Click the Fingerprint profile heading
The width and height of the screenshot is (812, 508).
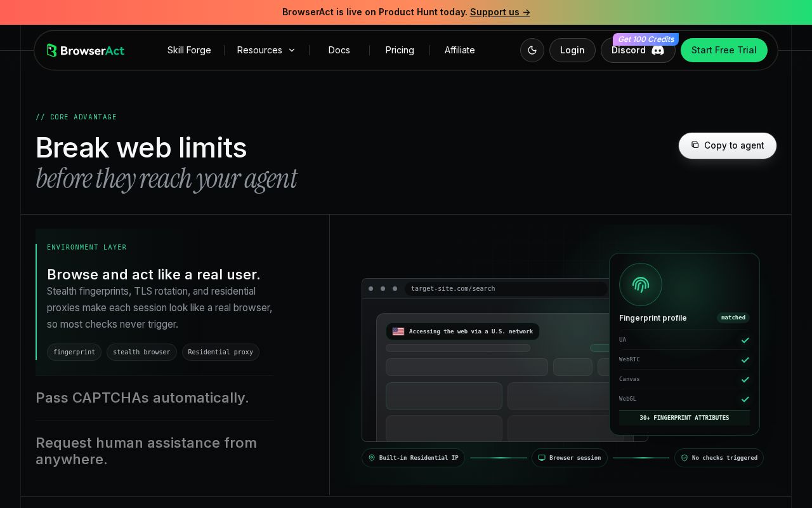coord(653,318)
